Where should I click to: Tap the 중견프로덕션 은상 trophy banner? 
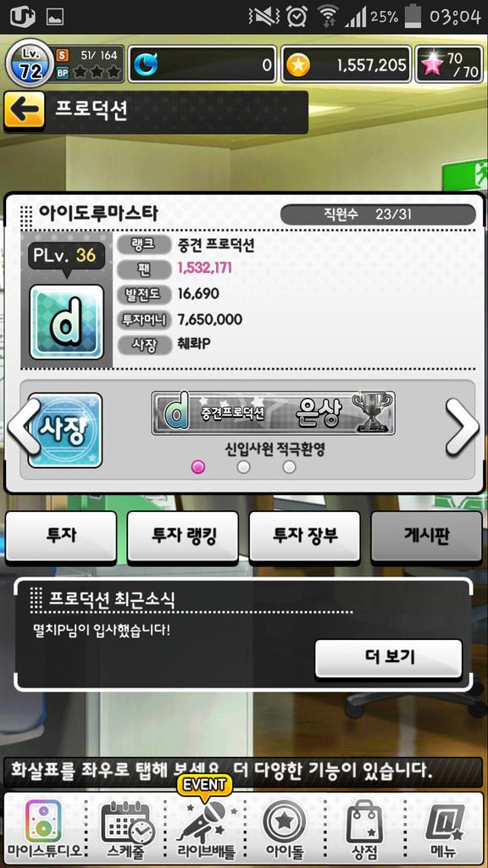[274, 413]
